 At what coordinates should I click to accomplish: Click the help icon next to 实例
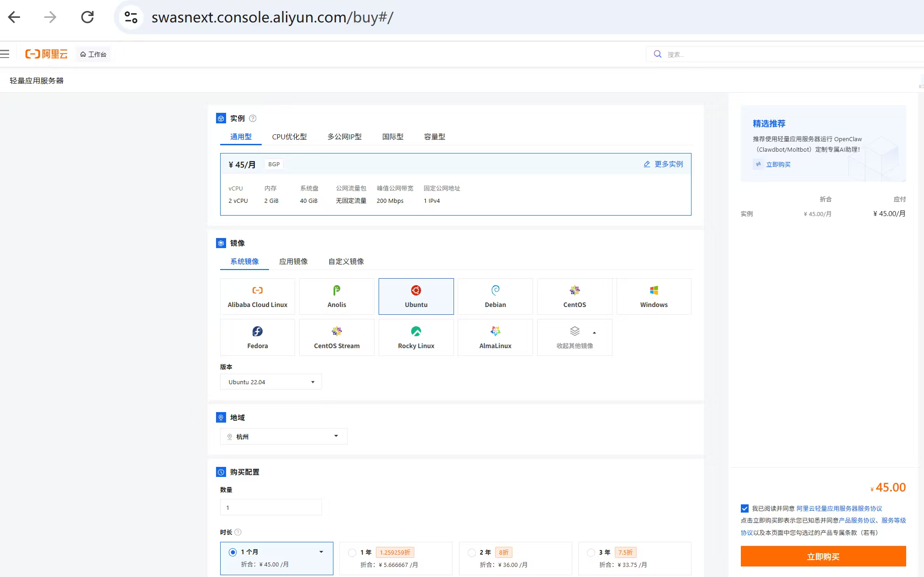click(253, 118)
